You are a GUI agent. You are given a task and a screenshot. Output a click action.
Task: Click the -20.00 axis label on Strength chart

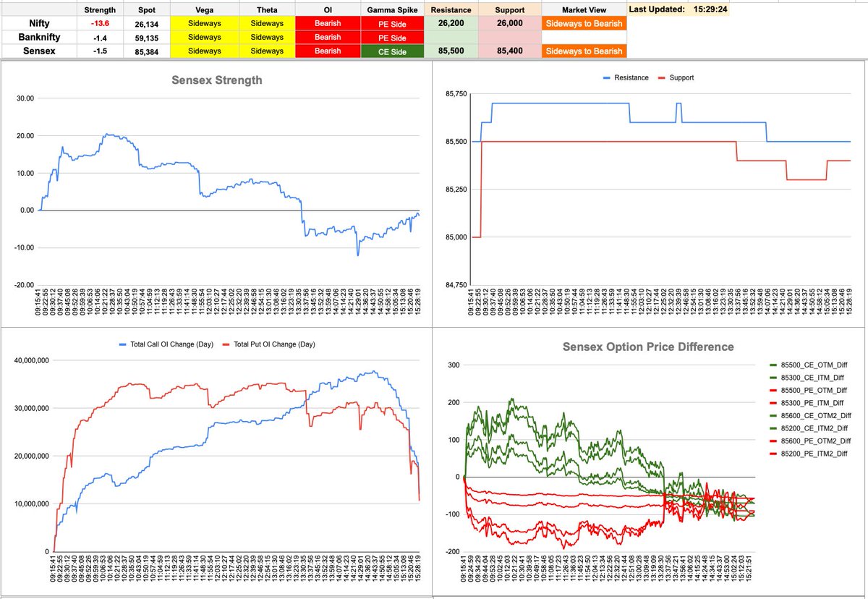point(23,285)
